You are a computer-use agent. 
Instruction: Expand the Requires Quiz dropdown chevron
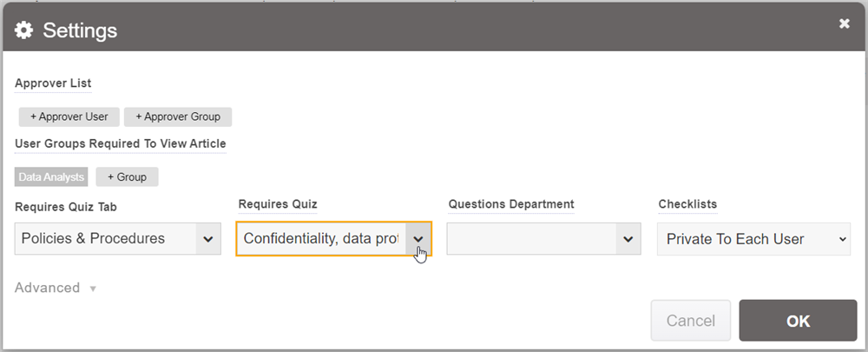click(418, 239)
